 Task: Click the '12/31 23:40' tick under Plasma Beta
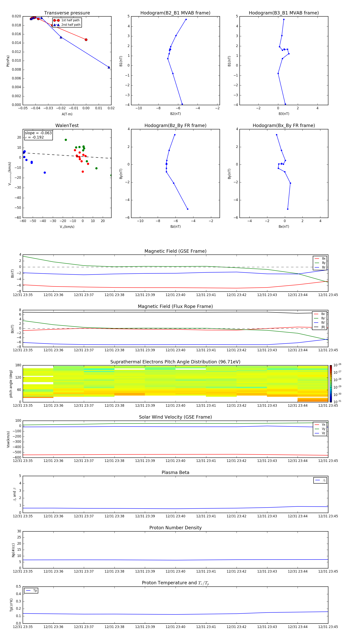pyautogui.click(x=175, y=516)
